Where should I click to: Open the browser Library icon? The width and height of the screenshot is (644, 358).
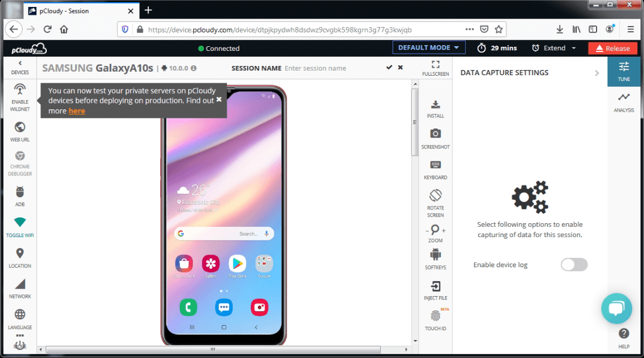pyautogui.click(x=576, y=29)
